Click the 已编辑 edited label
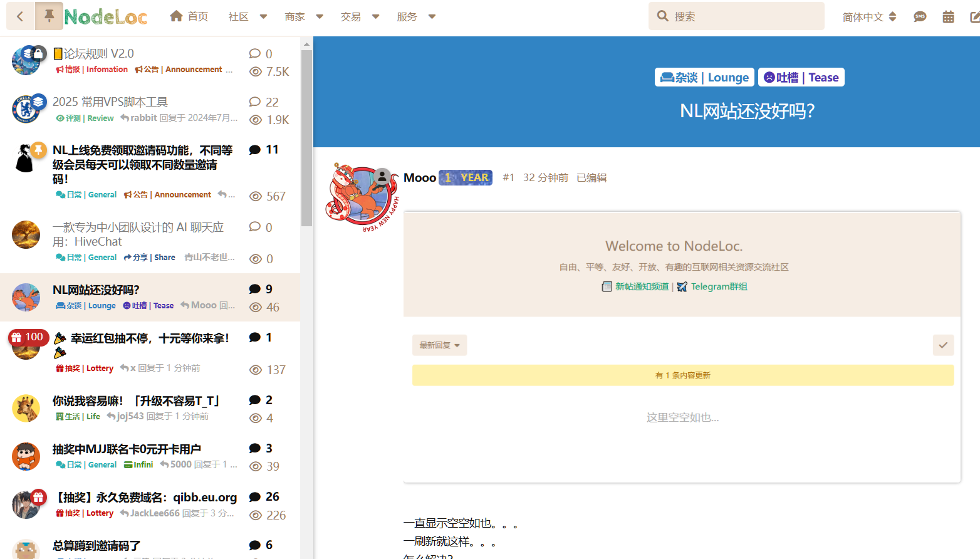The height and width of the screenshot is (559, 980). point(592,178)
